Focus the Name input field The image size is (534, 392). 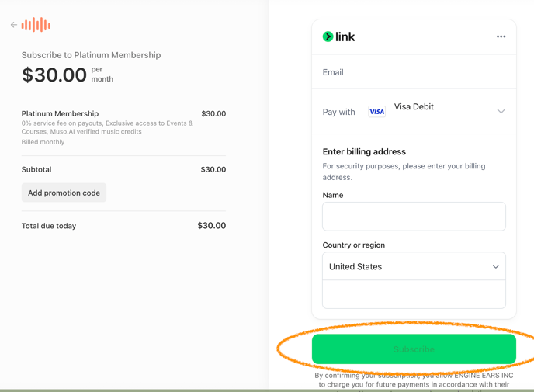click(x=414, y=217)
